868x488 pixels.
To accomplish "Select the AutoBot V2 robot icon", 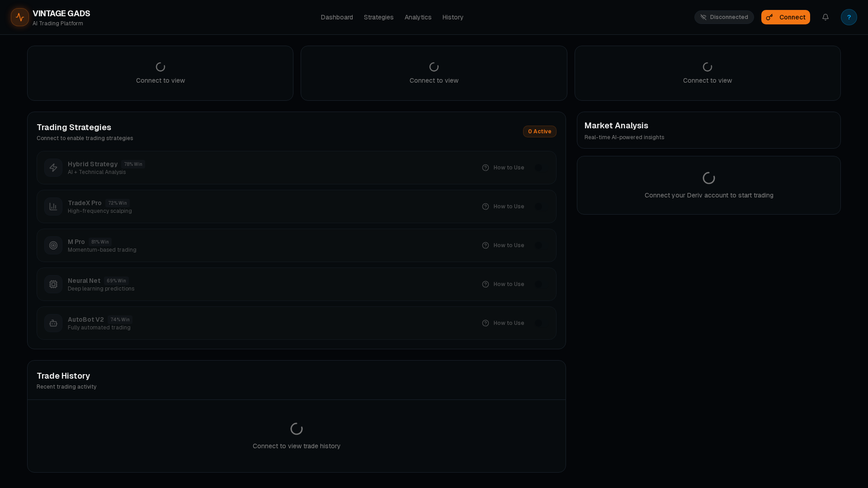I will coord(53,323).
